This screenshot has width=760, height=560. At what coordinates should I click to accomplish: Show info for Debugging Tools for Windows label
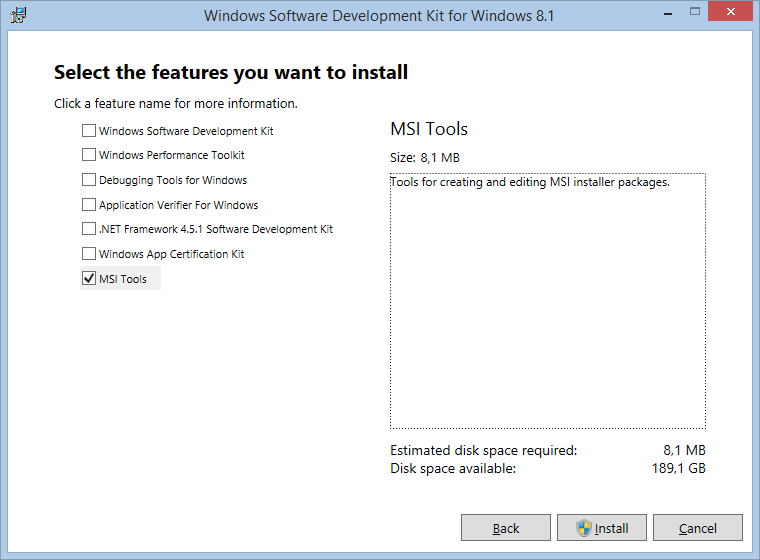click(173, 180)
